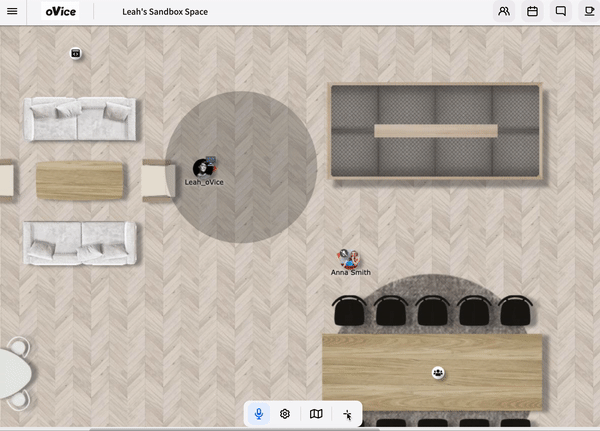This screenshot has width=600, height=431.
Task: Select Leah_oVice avatar
Action: (204, 168)
